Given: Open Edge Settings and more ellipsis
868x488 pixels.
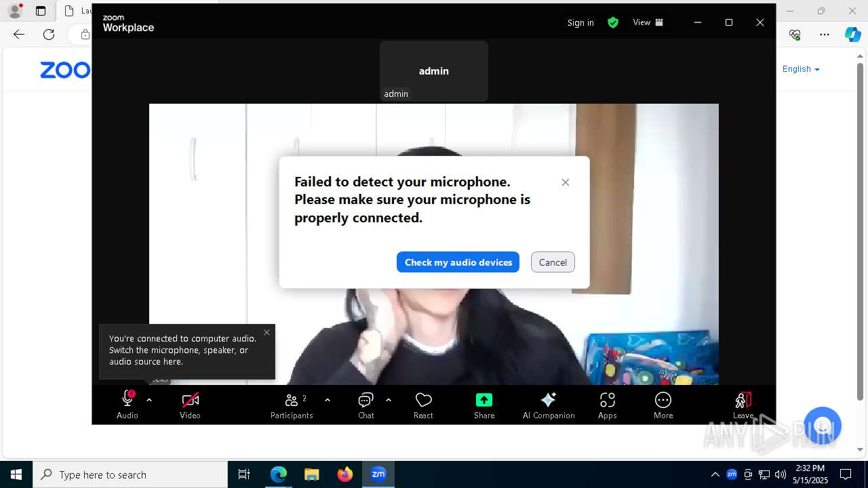Looking at the screenshot, I should point(825,35).
